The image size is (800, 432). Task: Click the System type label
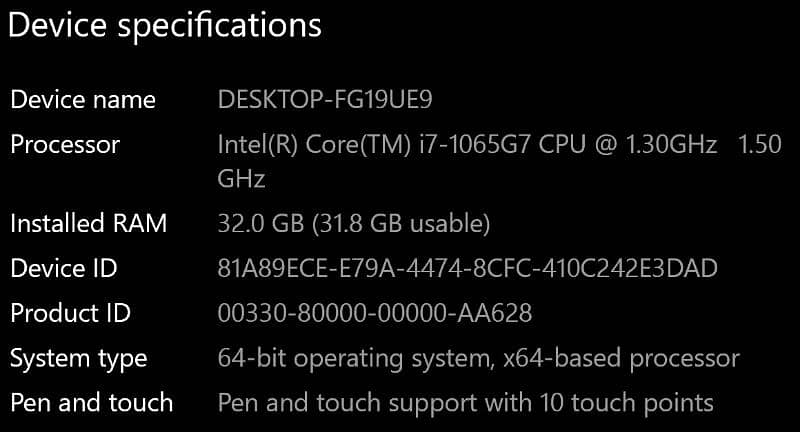pos(78,358)
